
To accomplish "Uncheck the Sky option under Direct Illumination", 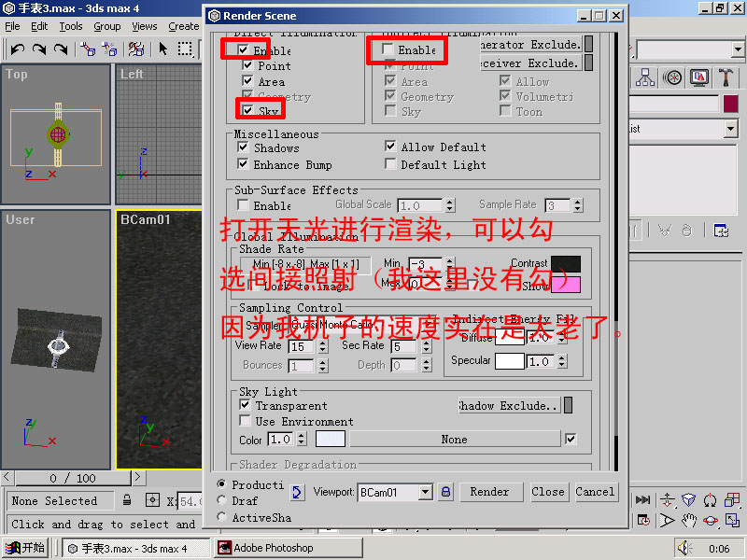I will (x=247, y=111).
